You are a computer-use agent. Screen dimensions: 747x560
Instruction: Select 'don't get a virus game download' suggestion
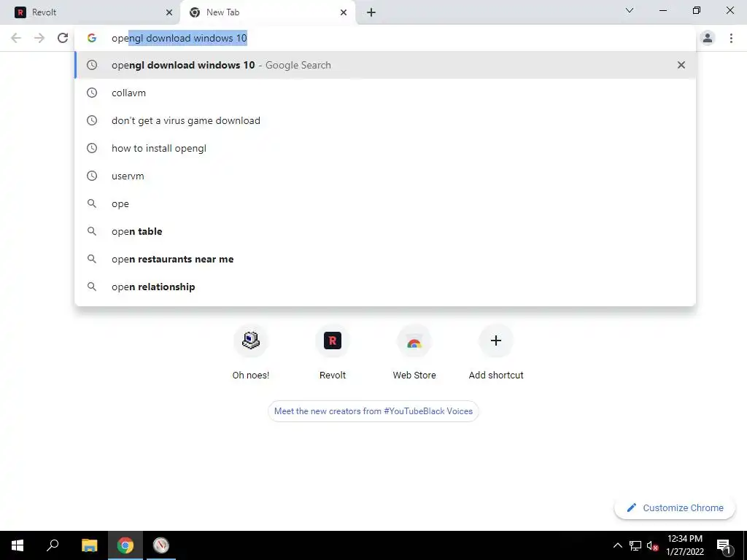[385, 120]
